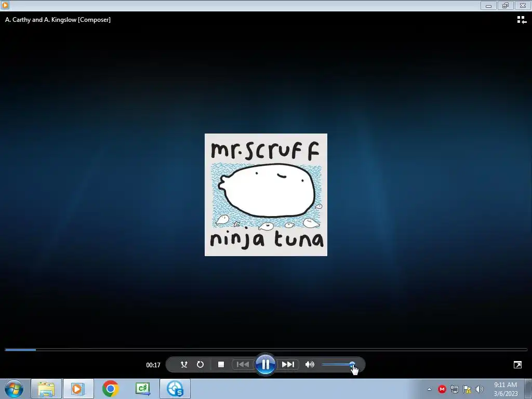Open system volume tray icon
The image size is (532, 399).
pyautogui.click(x=480, y=389)
